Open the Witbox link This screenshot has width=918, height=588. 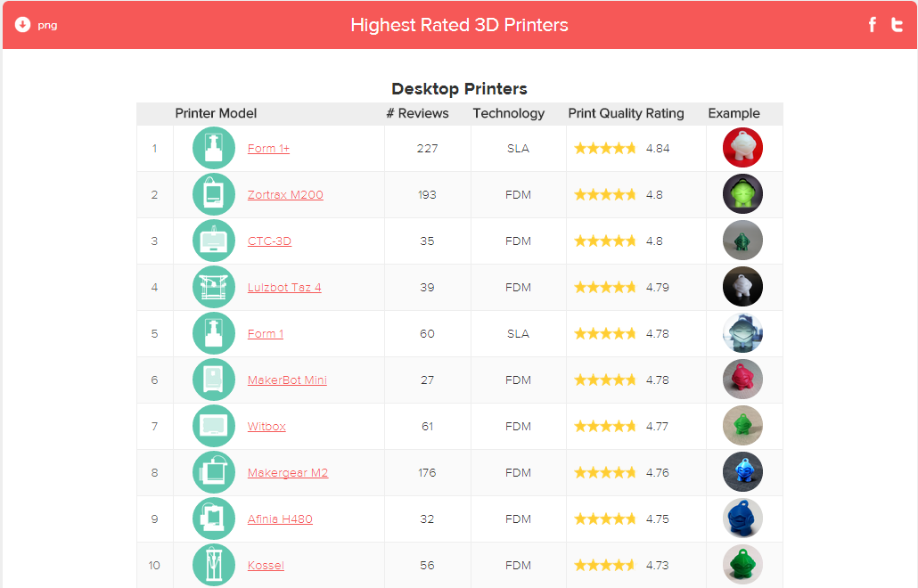266,426
